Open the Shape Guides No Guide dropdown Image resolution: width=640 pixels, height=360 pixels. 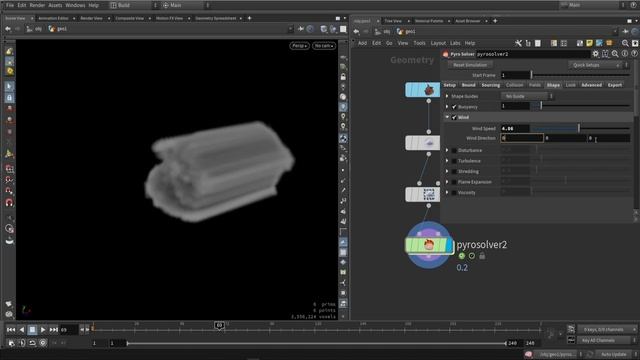pos(527,96)
